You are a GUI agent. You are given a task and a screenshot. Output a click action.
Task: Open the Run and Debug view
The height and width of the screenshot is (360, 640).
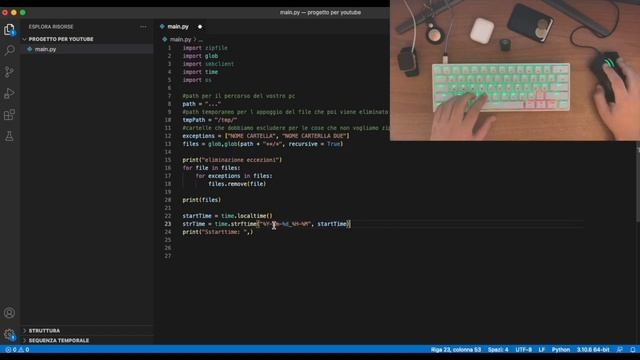click(x=9, y=93)
